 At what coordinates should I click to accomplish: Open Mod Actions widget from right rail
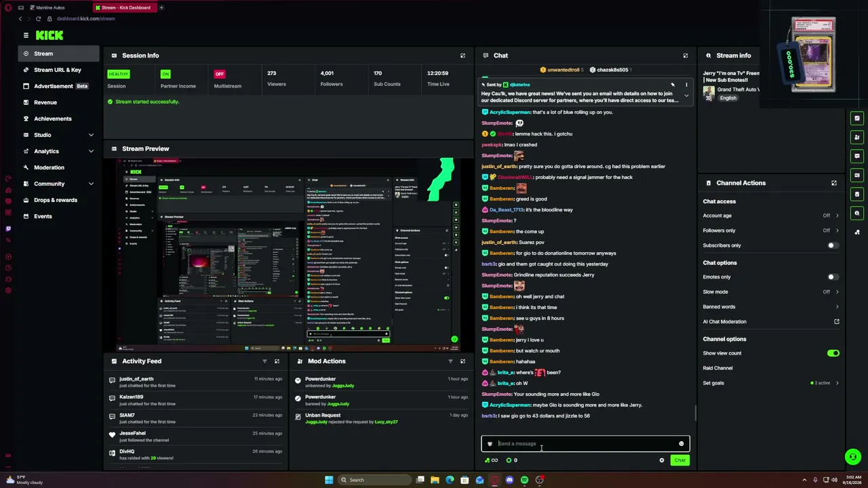tap(857, 137)
